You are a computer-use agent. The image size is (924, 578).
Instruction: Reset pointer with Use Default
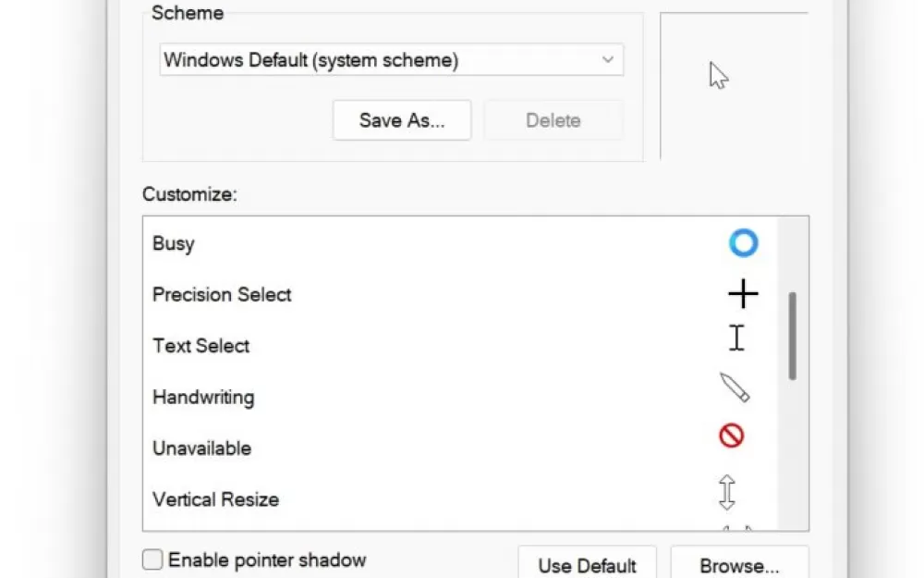pyautogui.click(x=587, y=565)
